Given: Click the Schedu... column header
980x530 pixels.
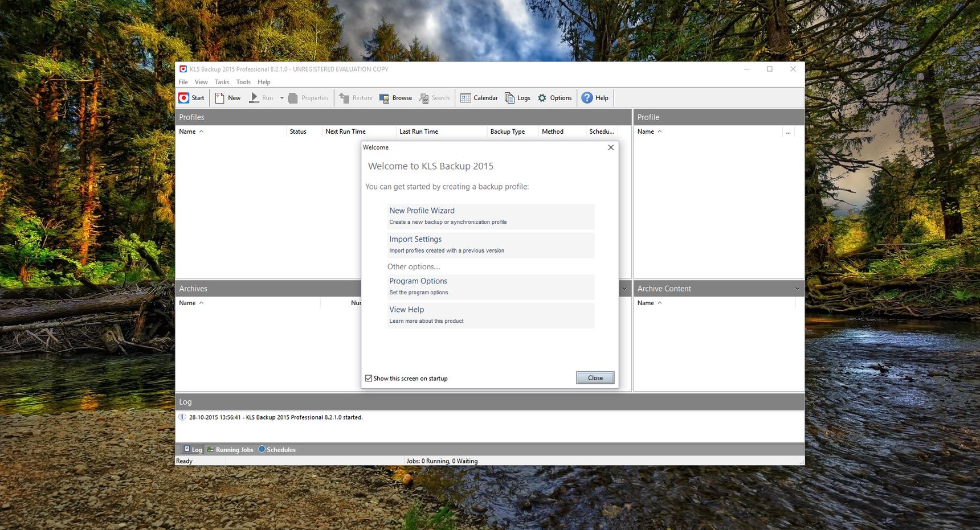Looking at the screenshot, I should [602, 132].
